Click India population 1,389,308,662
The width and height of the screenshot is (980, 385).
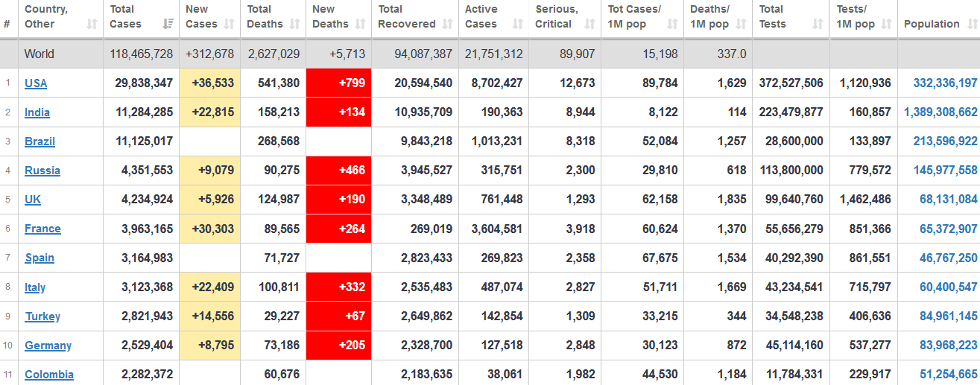pos(941,112)
